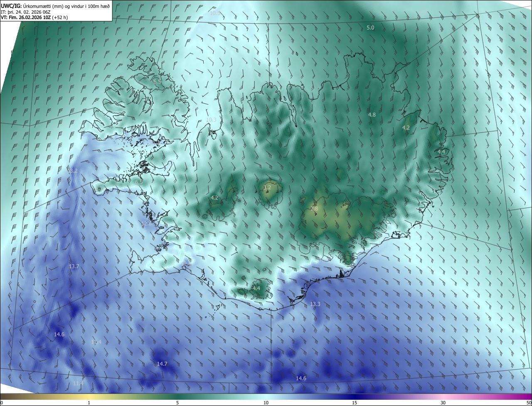Click the '10' tick on the color scale
Screen dimensions: 532x406
[x=266, y=403]
